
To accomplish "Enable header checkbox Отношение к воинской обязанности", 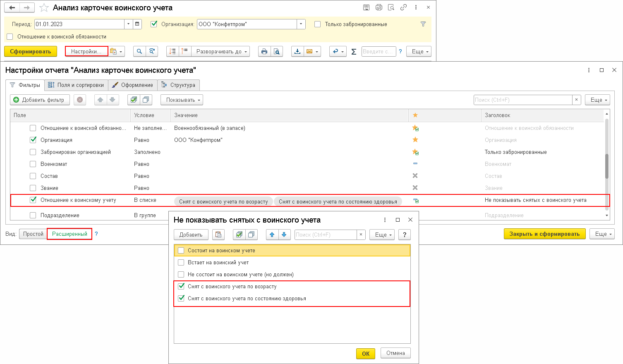I will point(10,36).
